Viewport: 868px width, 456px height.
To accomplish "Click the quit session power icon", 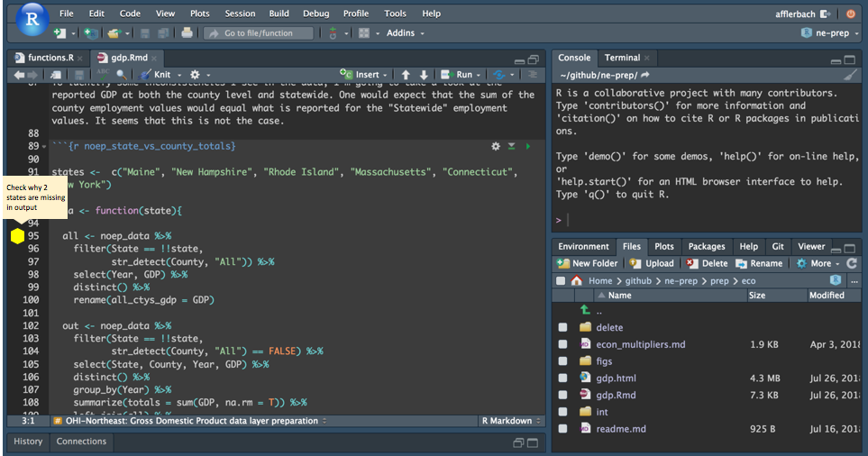I will pos(850,14).
